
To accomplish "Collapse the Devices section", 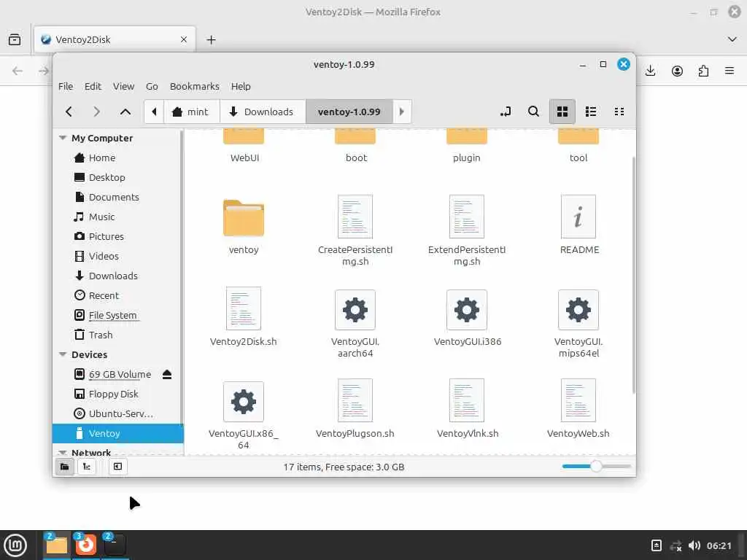I will 63,355.
